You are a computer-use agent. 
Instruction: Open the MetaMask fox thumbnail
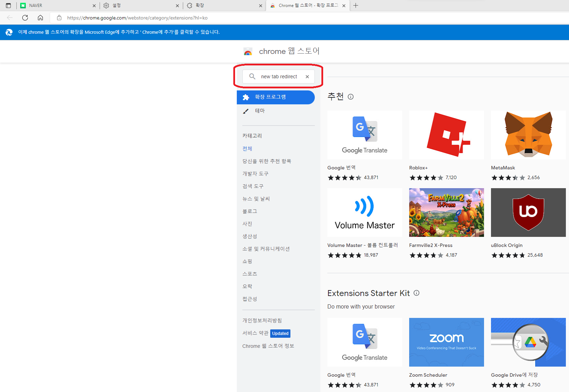coord(528,135)
